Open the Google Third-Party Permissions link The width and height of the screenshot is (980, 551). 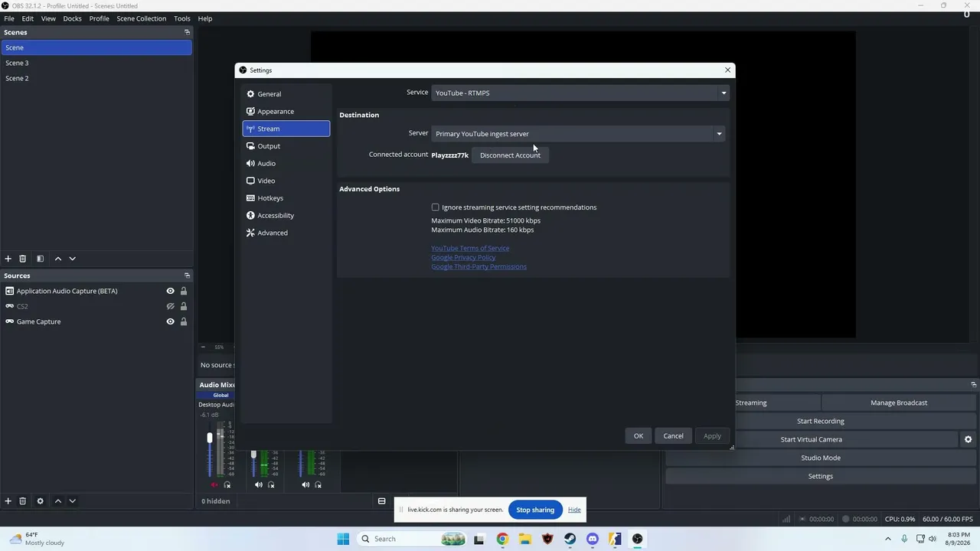pyautogui.click(x=479, y=266)
